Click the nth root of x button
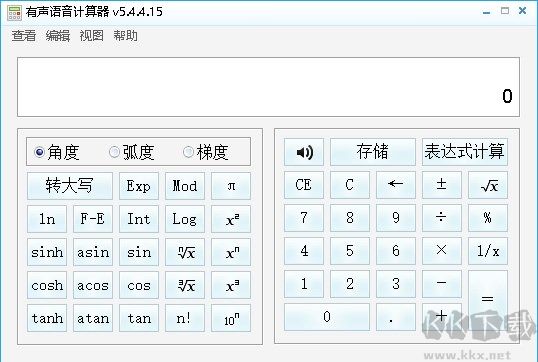Screen dimensions: 538x362 [x=185, y=252]
